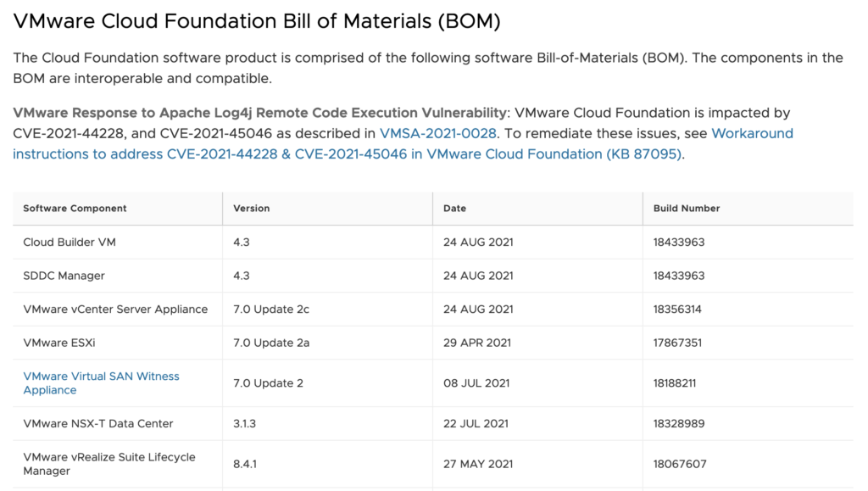868x491 pixels.
Task: Click build number 18356314
Action: tap(677, 310)
